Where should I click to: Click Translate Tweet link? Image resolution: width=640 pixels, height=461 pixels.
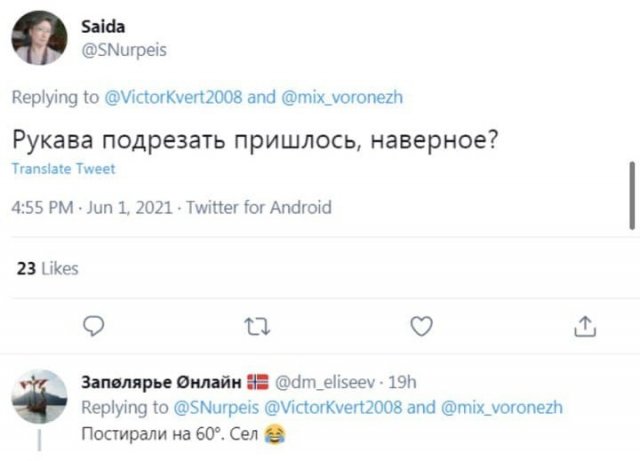pyautogui.click(x=63, y=170)
